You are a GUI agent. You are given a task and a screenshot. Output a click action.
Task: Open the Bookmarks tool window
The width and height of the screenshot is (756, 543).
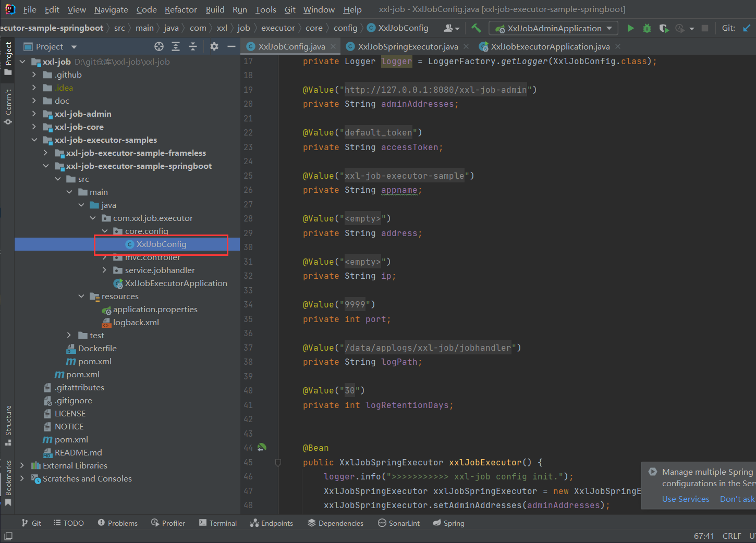coord(8,483)
